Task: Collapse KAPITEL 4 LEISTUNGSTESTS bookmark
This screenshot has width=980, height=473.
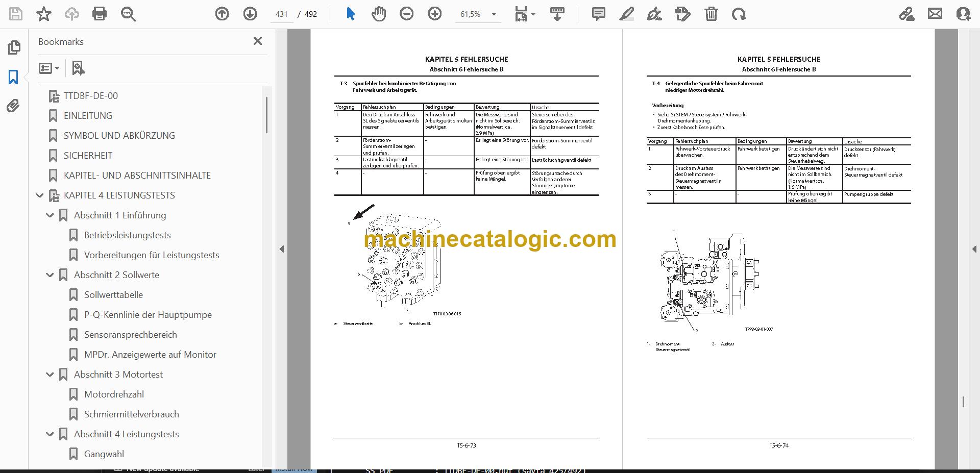Action: 40,195
